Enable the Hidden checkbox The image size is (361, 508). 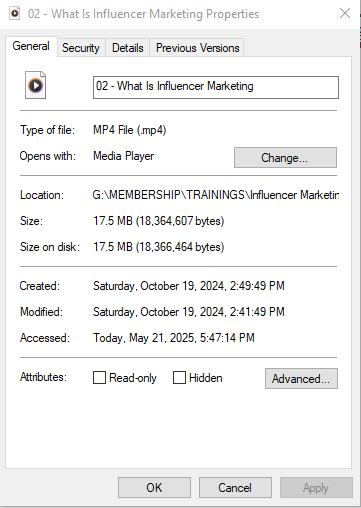click(x=179, y=378)
